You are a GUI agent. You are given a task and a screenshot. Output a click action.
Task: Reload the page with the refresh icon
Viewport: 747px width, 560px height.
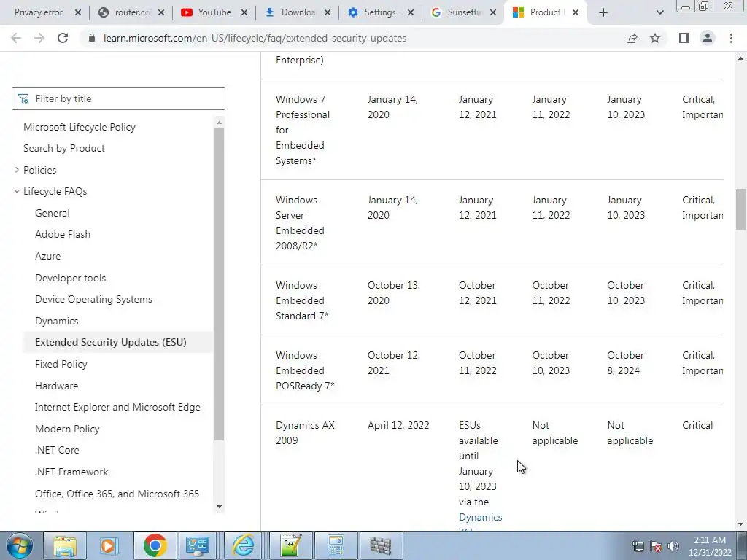(x=63, y=38)
